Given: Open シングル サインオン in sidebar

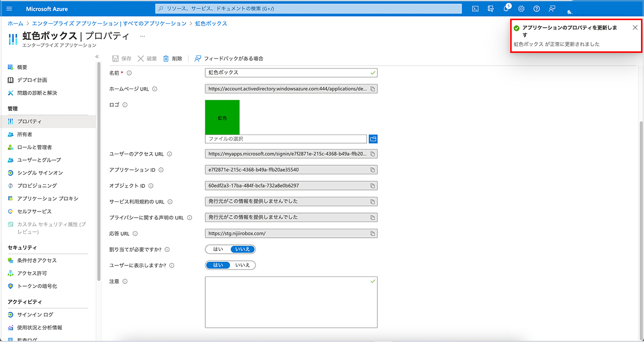Looking at the screenshot, I should (40, 173).
